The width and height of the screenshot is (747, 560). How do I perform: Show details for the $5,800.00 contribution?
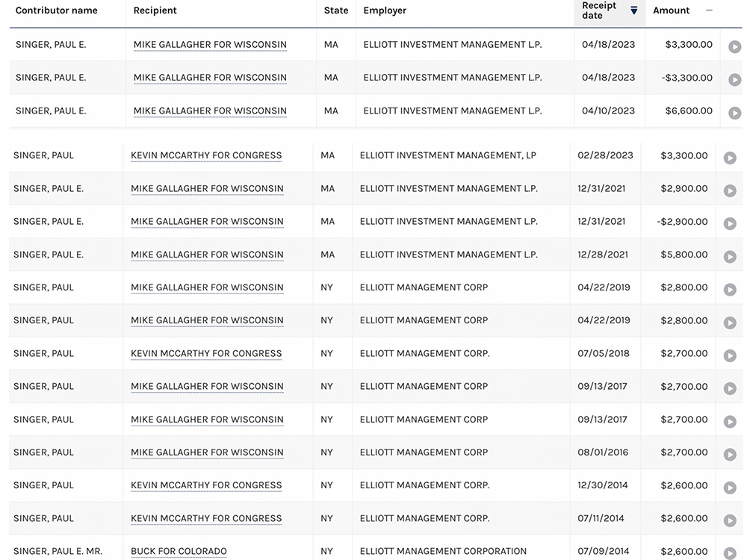[730, 256]
